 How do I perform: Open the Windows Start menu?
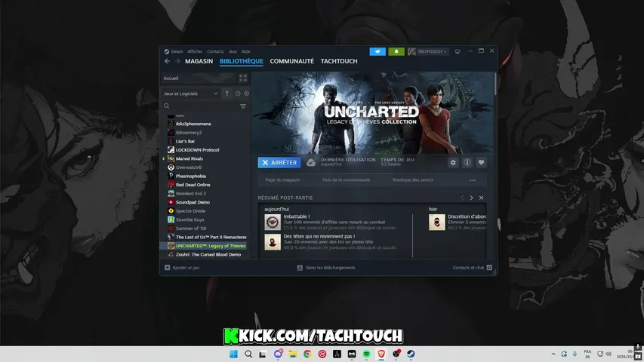(234, 354)
